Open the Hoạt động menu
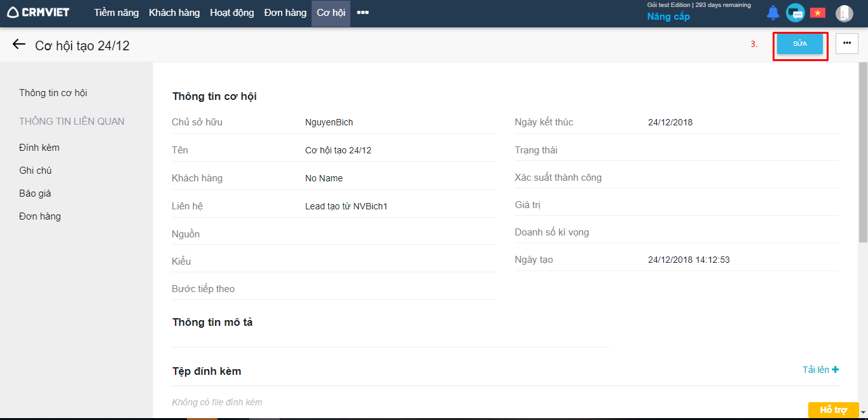868x420 pixels. [x=231, y=13]
